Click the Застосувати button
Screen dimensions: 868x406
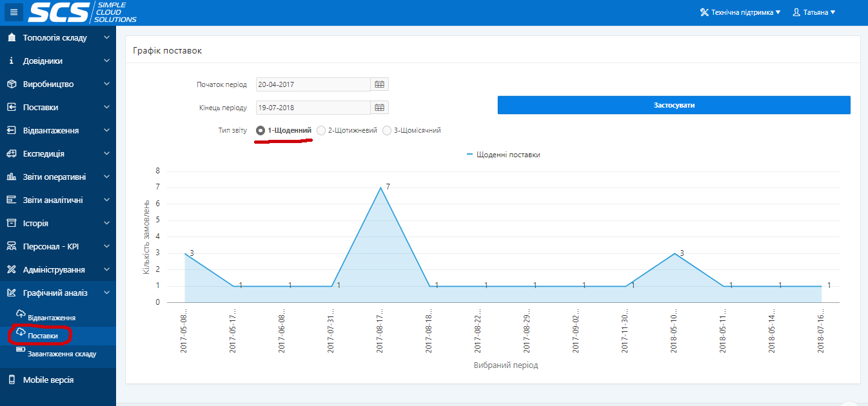[674, 105]
